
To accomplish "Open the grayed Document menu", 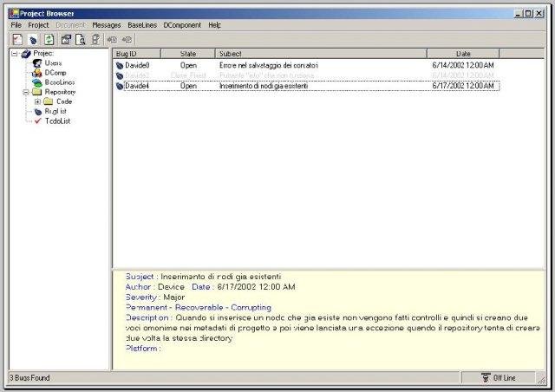I will [x=70, y=25].
